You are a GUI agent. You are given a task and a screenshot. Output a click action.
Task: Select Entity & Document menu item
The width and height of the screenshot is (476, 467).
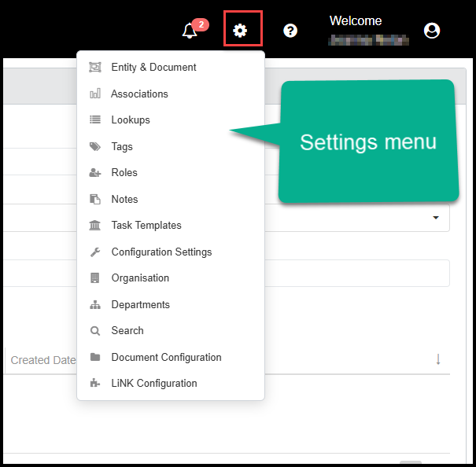153,68
